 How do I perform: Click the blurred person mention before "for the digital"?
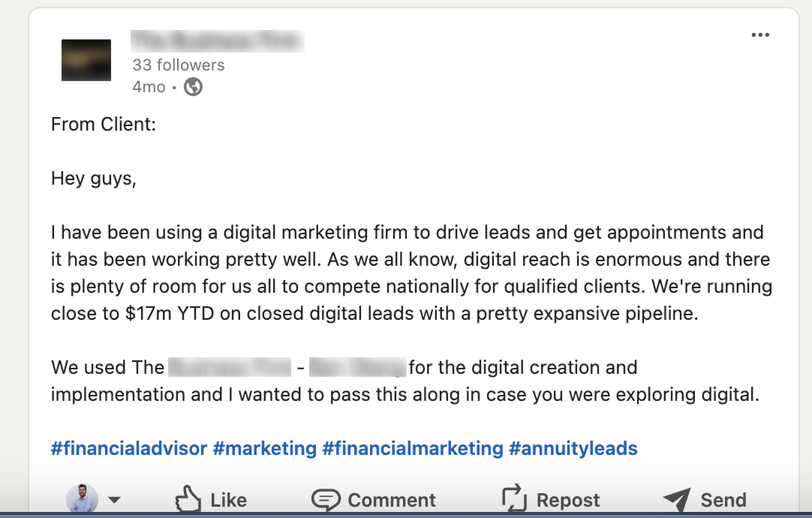pyautogui.click(x=357, y=367)
